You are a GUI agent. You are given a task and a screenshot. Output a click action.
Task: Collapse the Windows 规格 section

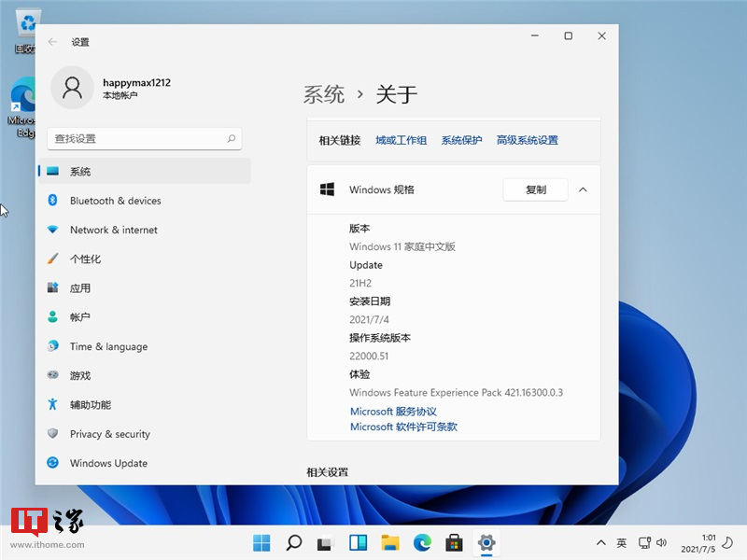584,189
